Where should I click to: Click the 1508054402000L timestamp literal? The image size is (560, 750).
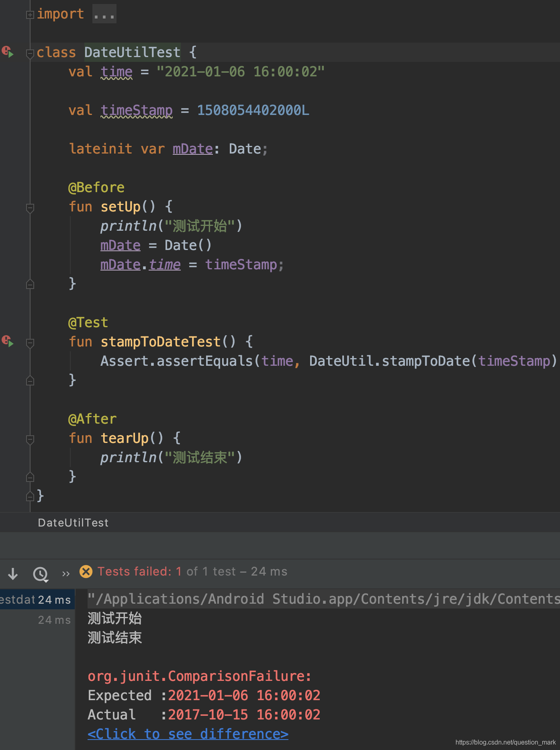(x=253, y=110)
